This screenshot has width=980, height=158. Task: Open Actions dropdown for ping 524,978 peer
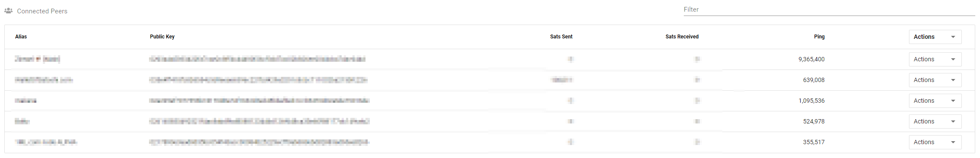935,122
